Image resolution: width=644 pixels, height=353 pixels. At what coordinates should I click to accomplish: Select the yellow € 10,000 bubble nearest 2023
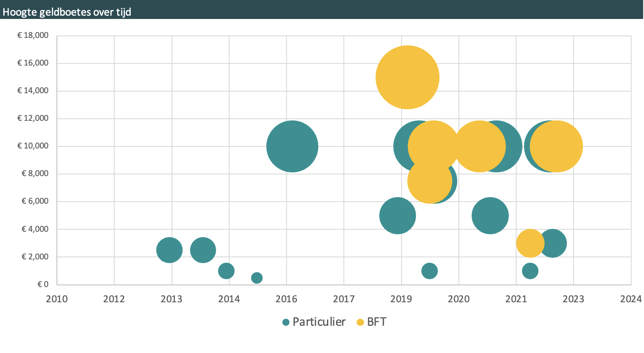point(556,146)
